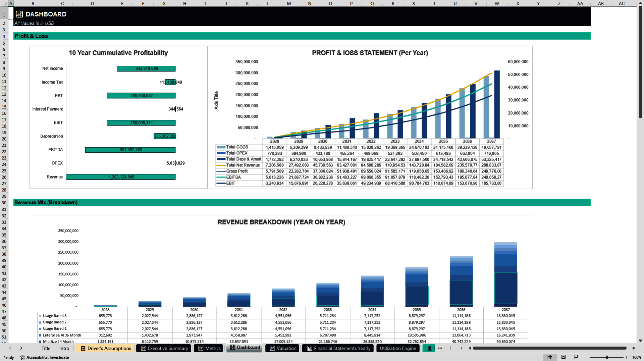
Task: Click horizontal scrollbar left arrow
Action: [470, 348]
